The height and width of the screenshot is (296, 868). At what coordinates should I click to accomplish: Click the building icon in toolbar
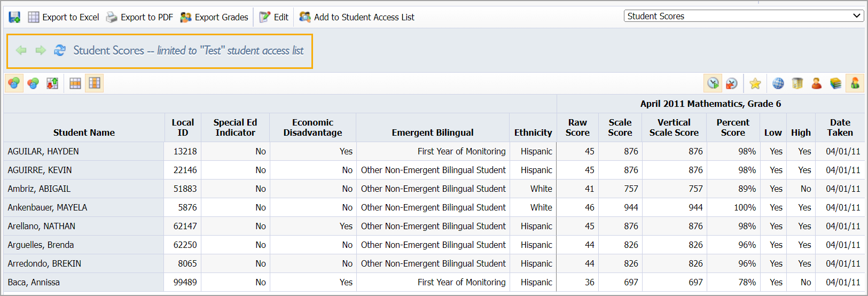click(797, 83)
